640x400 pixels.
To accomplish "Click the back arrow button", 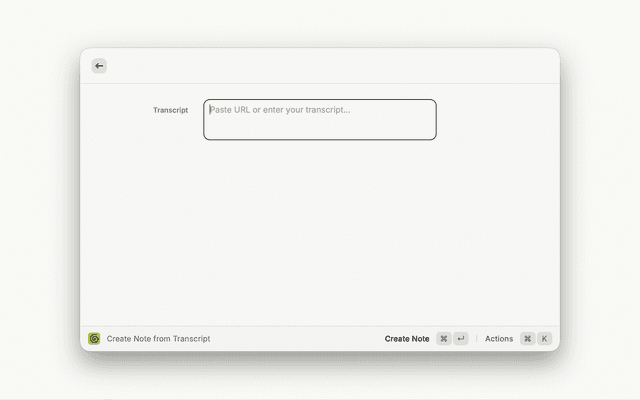I will click(x=99, y=66).
